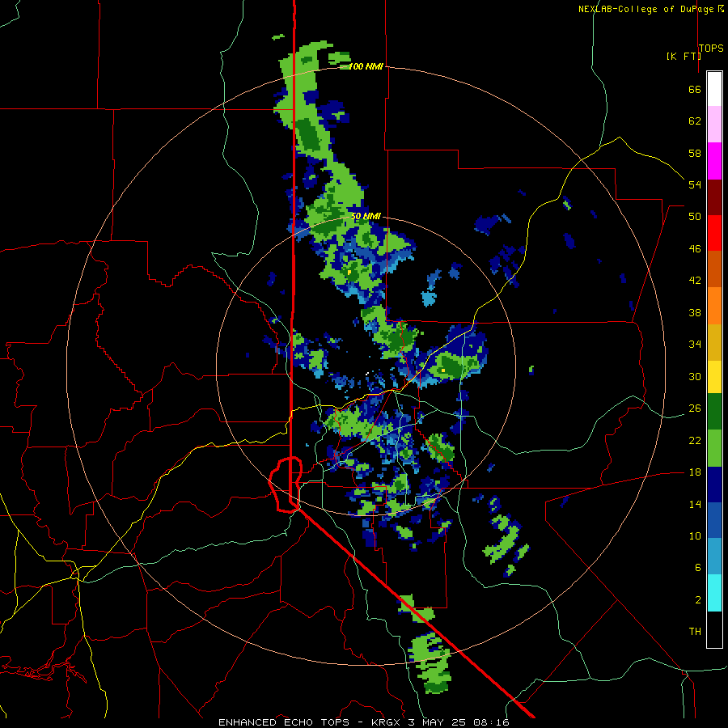Click the navy 22 kft legend swatch
The image size is (728, 728).
tap(714, 485)
